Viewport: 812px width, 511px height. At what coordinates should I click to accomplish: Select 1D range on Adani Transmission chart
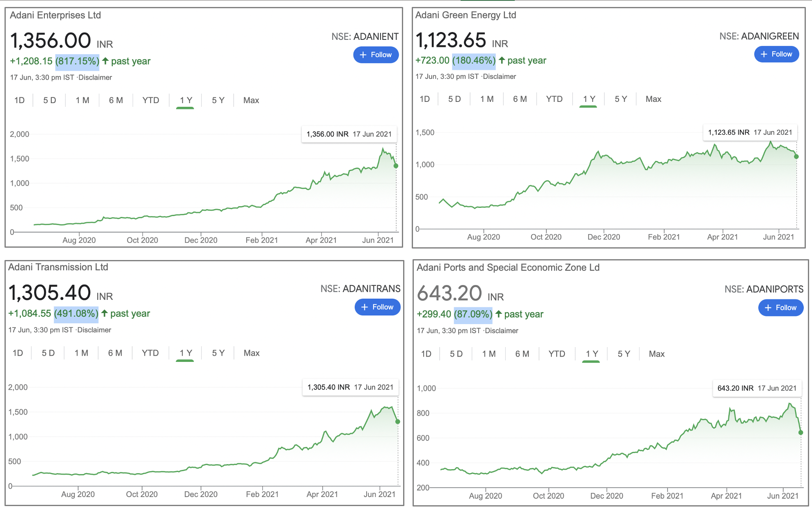[x=18, y=353]
